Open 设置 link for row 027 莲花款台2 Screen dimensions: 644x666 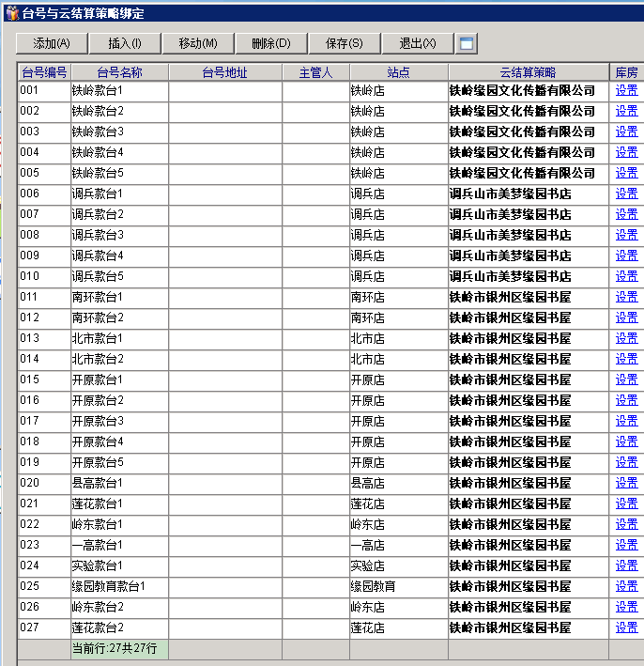[626, 628]
